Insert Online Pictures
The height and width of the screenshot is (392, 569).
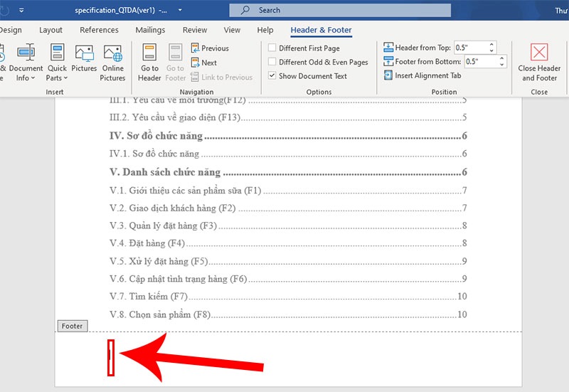tap(112, 63)
